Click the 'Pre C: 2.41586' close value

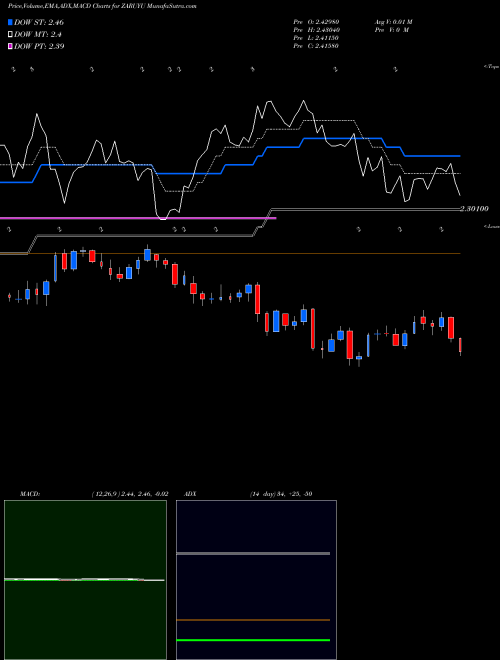click(x=316, y=46)
